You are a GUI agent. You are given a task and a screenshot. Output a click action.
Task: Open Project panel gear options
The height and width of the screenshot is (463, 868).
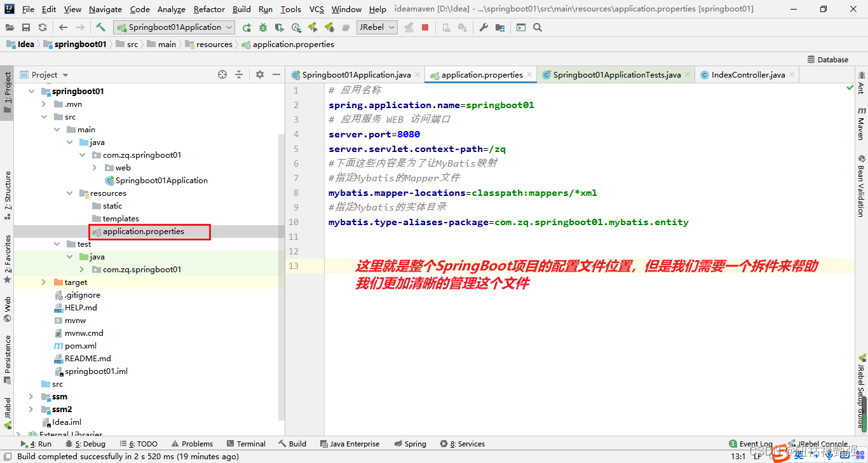click(x=259, y=74)
